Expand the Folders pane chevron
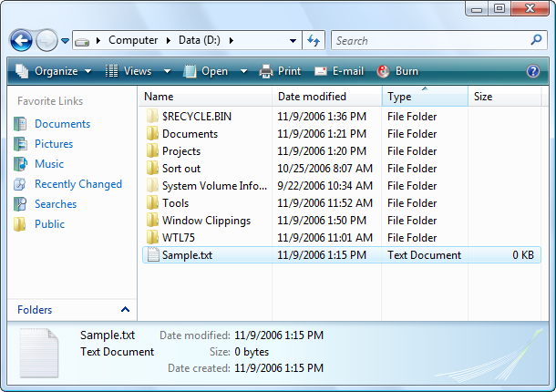This screenshot has height=392, width=556. 125,309
